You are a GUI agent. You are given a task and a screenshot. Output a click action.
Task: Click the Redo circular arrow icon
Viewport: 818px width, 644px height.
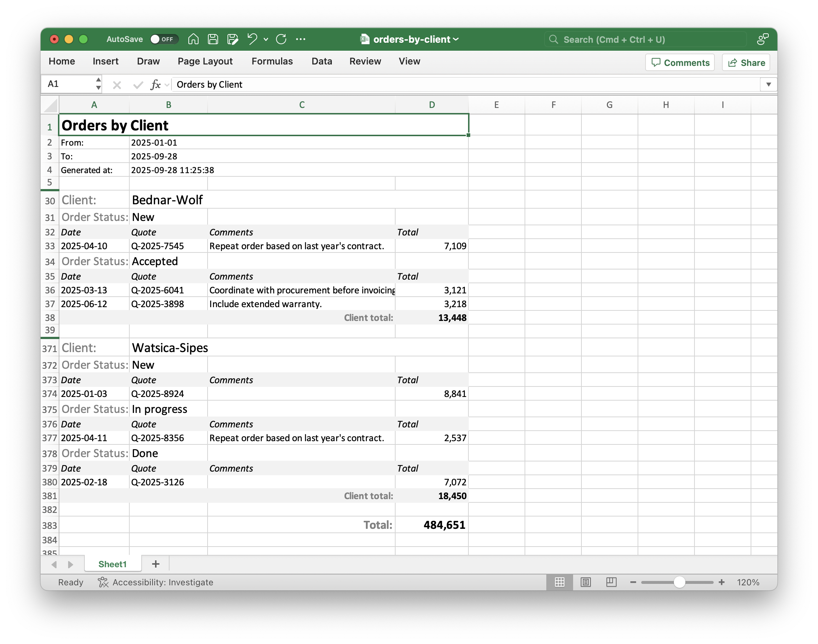pyautogui.click(x=281, y=39)
